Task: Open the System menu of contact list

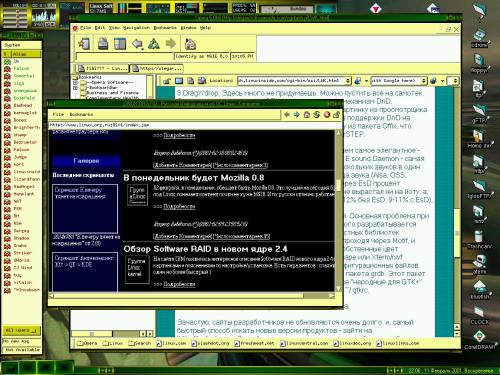Action: click(x=12, y=45)
